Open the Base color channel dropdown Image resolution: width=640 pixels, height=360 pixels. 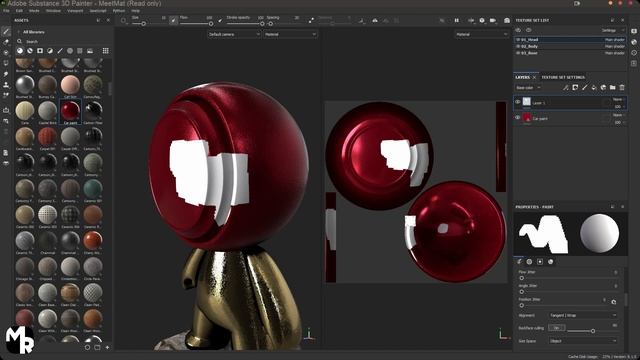[528, 88]
